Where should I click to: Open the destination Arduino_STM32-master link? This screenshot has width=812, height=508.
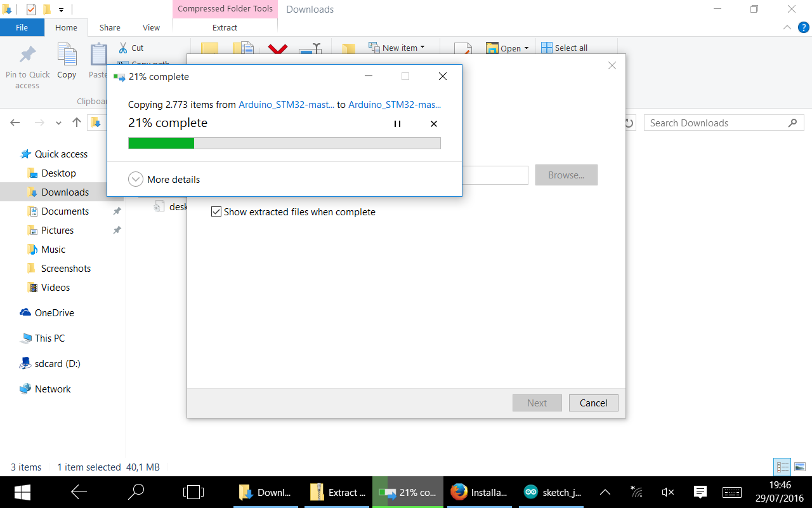(x=395, y=105)
